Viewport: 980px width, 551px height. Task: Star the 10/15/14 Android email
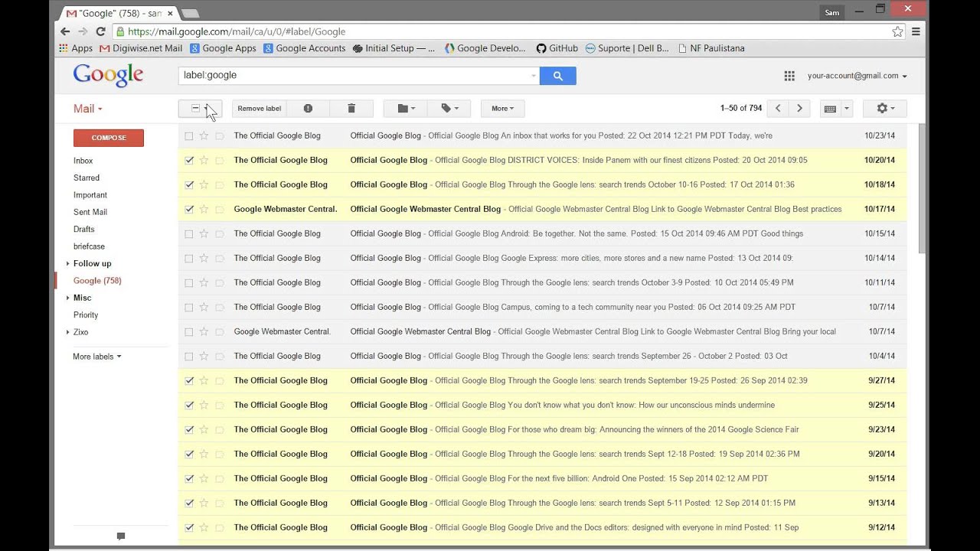coord(204,233)
